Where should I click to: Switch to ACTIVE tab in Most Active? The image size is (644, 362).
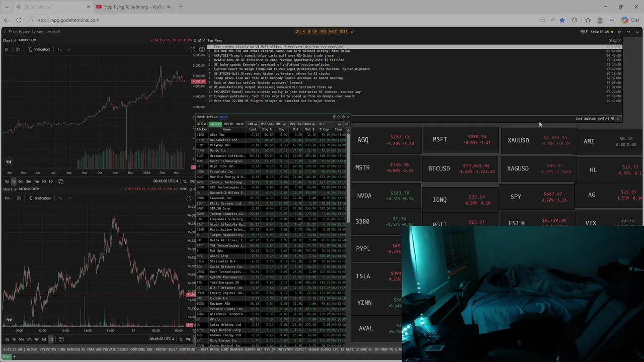point(202,124)
